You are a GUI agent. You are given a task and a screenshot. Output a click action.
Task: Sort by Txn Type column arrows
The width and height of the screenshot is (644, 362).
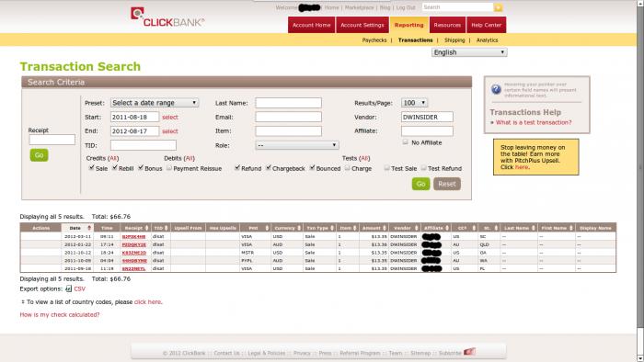tap(332, 228)
